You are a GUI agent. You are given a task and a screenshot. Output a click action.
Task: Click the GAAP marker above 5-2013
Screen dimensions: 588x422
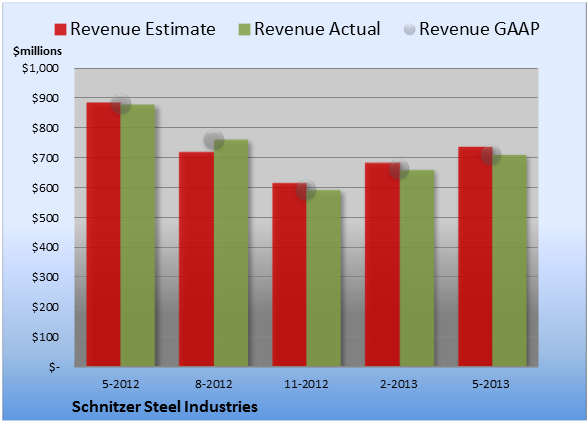[x=491, y=155]
